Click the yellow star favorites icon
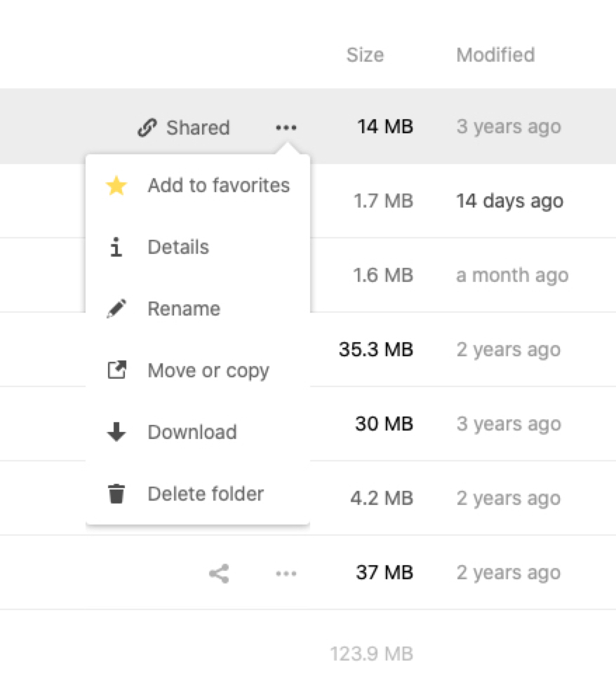Image resolution: width=616 pixels, height=683 pixels. [x=116, y=186]
